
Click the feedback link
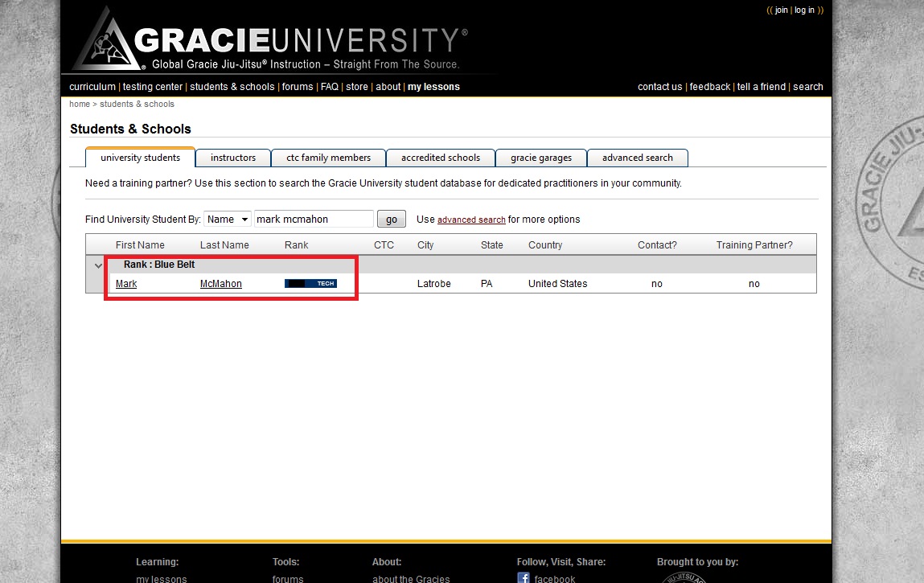[710, 87]
